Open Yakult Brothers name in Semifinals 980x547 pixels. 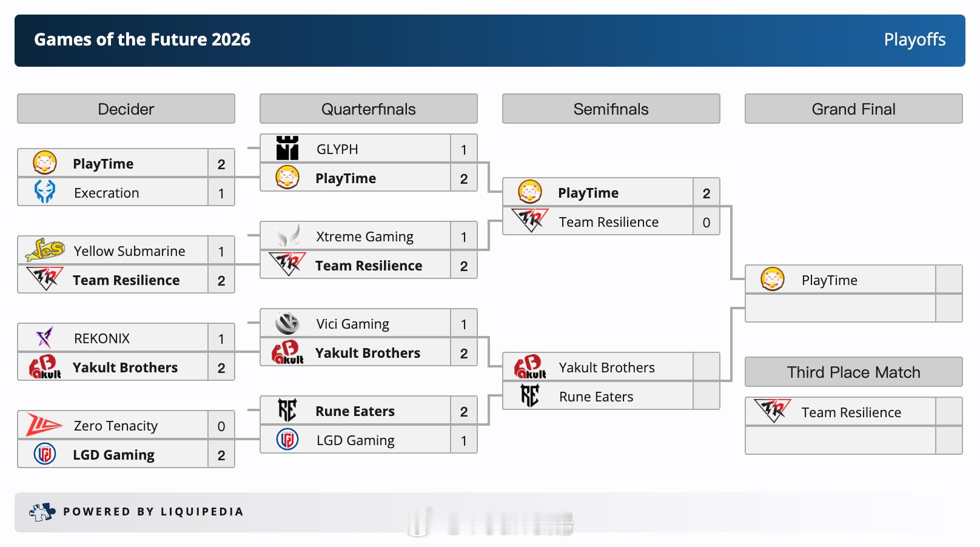click(607, 367)
